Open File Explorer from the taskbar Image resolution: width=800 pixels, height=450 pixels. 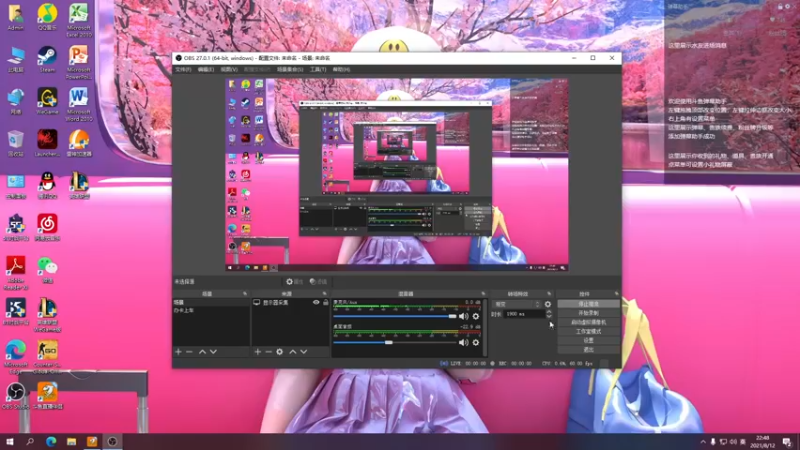[x=71, y=441]
